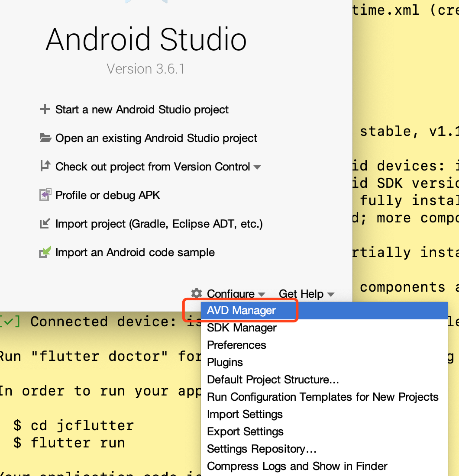Screen dimensions: 459x476
Task: Open an existing Android Studio project
Action: pyautogui.click(x=156, y=138)
